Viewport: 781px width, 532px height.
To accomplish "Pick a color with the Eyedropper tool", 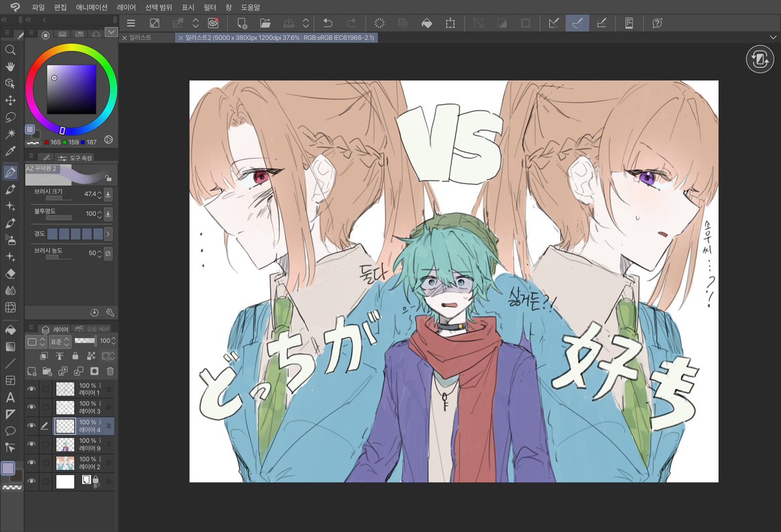I will 10,150.
